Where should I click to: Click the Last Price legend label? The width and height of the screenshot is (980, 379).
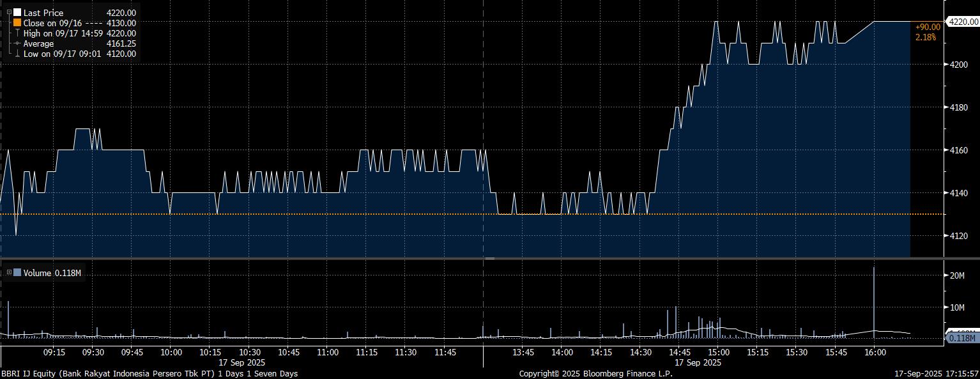pyautogui.click(x=43, y=13)
